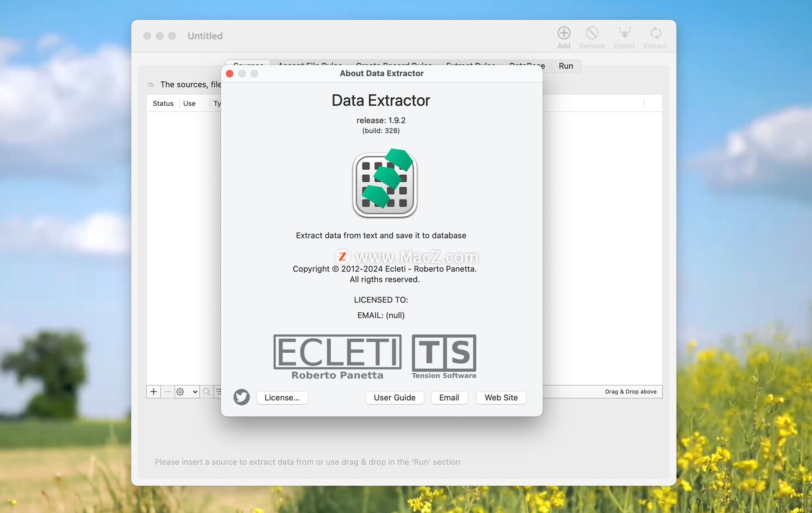Click the list icon beside 'The sources' text

coord(151,85)
